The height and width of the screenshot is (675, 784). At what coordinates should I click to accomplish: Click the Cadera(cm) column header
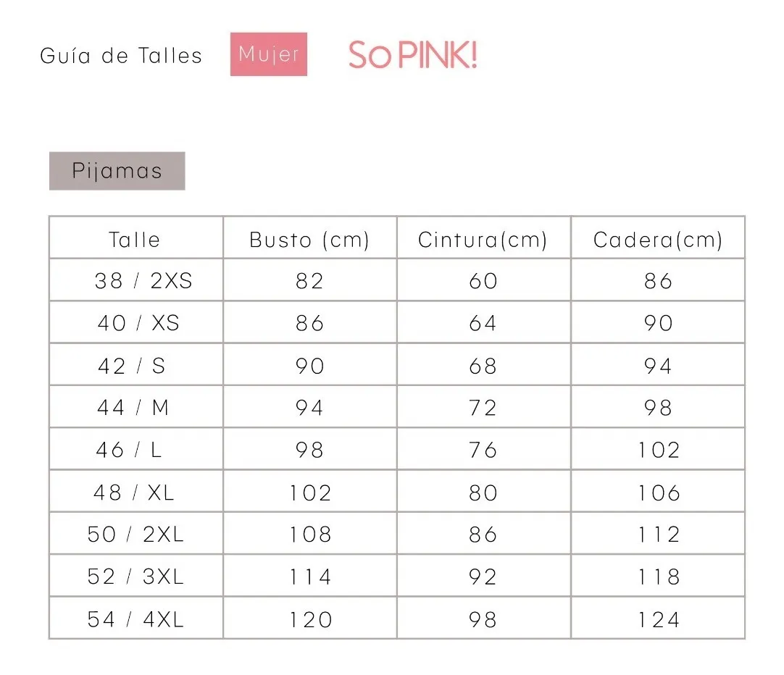(658, 240)
